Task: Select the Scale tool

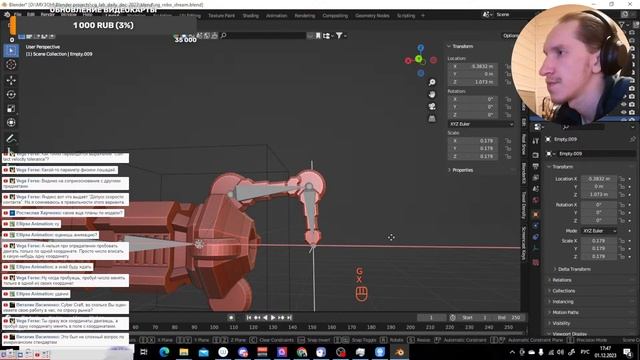Action: [11, 109]
